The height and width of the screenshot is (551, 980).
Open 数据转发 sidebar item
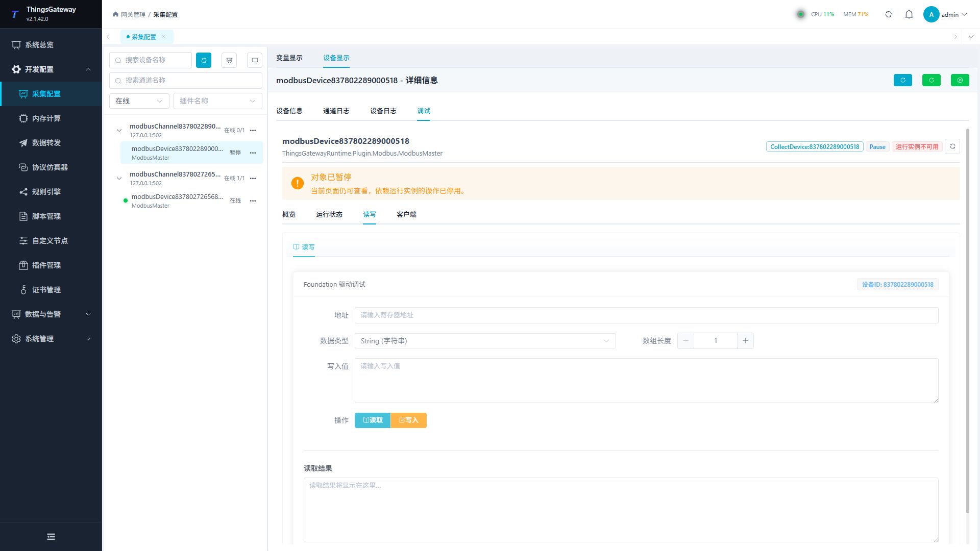pos(51,143)
